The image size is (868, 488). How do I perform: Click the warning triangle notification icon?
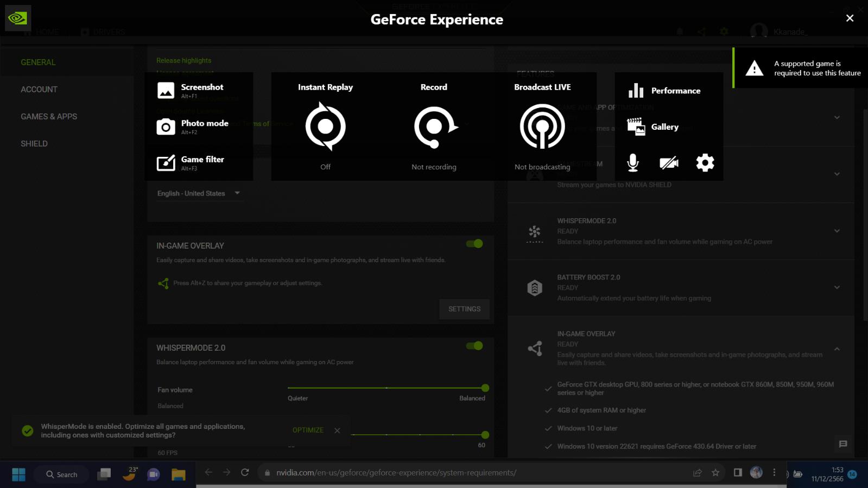point(754,68)
